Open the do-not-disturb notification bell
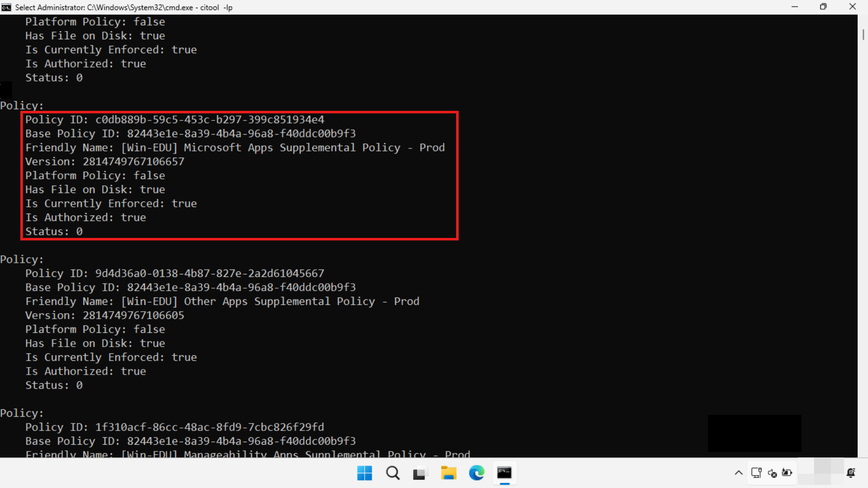Image resolution: width=868 pixels, height=488 pixels. click(x=851, y=473)
